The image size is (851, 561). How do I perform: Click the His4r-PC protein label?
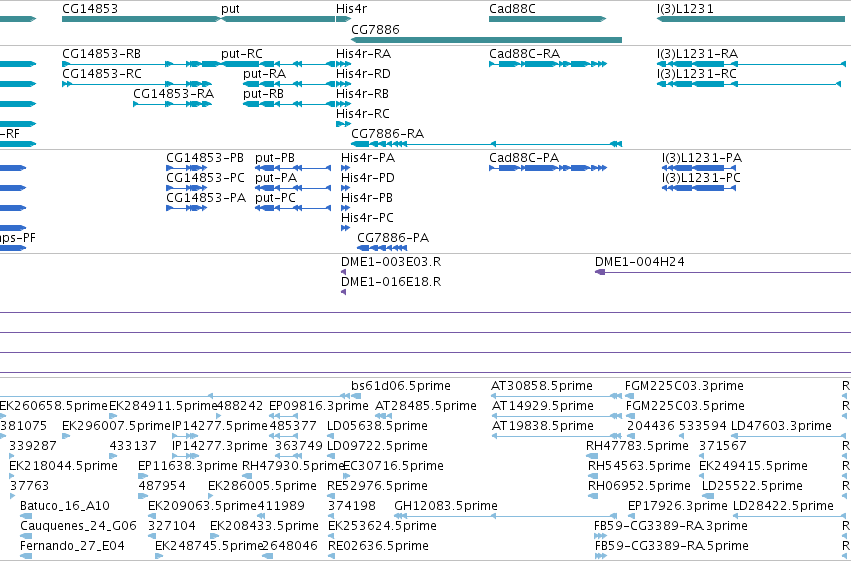tap(367, 218)
